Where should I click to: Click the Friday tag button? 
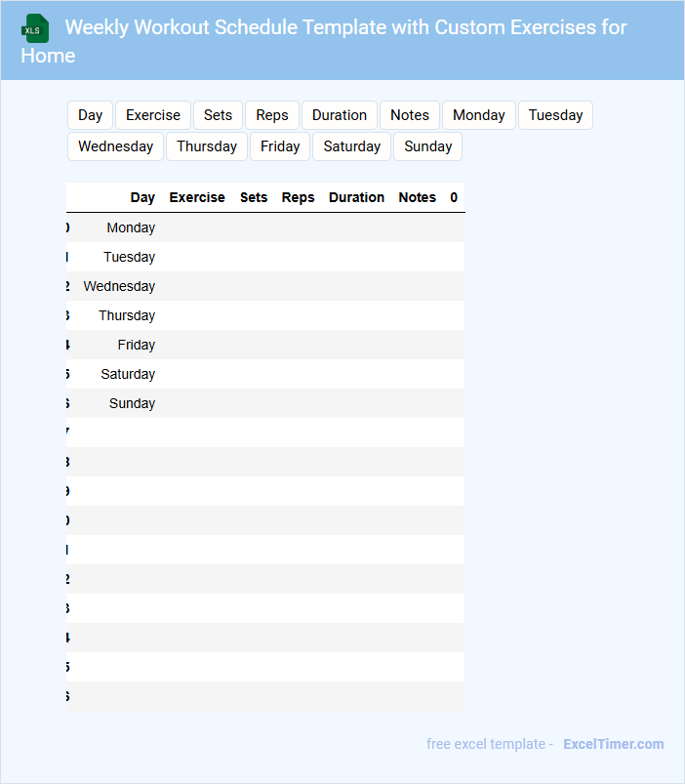[x=280, y=146]
